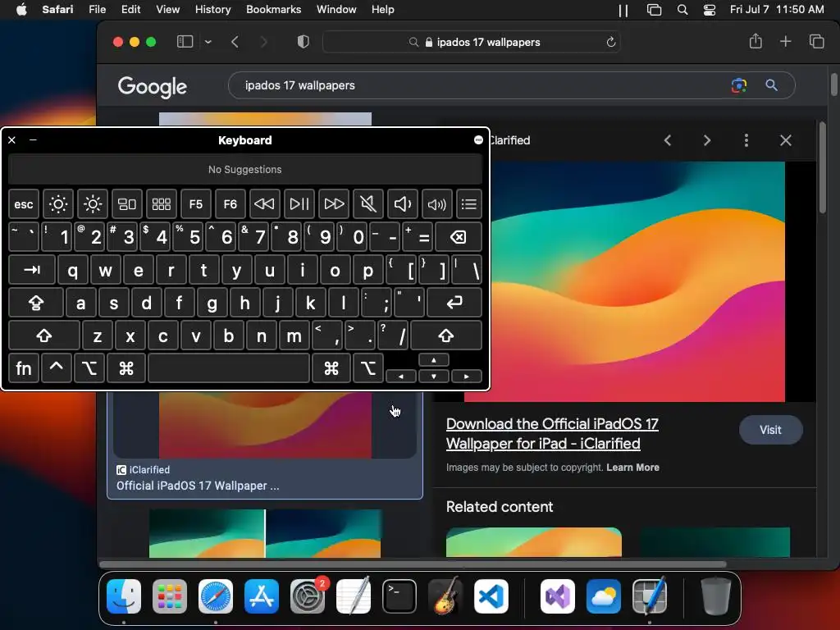Open Download the Official iPadOS 17 link

[552, 433]
